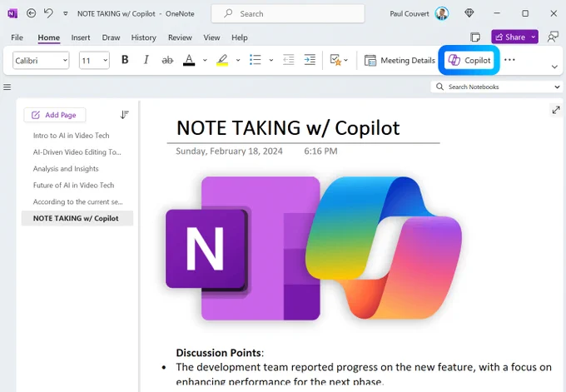Expand highlight color options arrow
The height and width of the screenshot is (392, 566).
pos(238,60)
